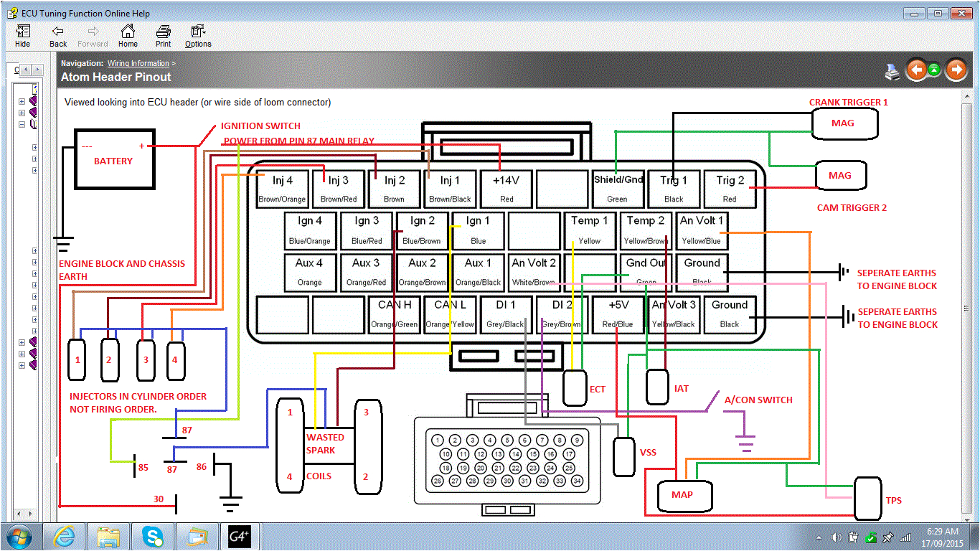Select the printer icon above the topic heading

(x=892, y=70)
